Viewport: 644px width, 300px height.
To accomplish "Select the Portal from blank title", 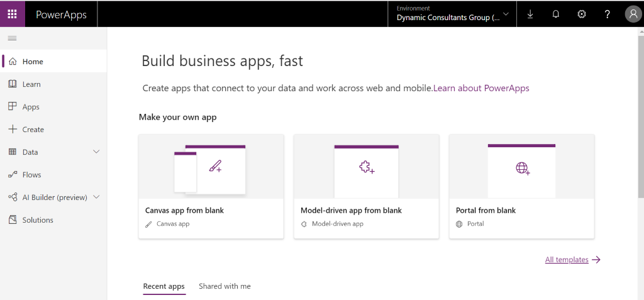I will [x=486, y=211].
